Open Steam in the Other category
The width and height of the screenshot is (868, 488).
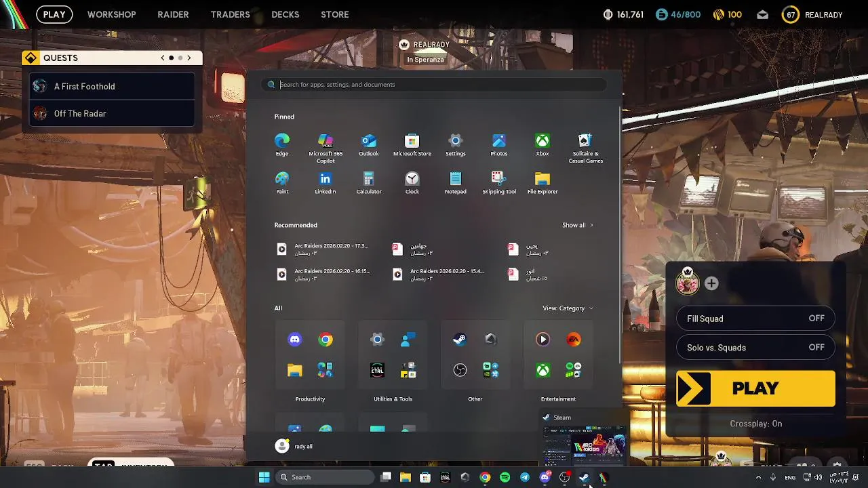coord(460,340)
